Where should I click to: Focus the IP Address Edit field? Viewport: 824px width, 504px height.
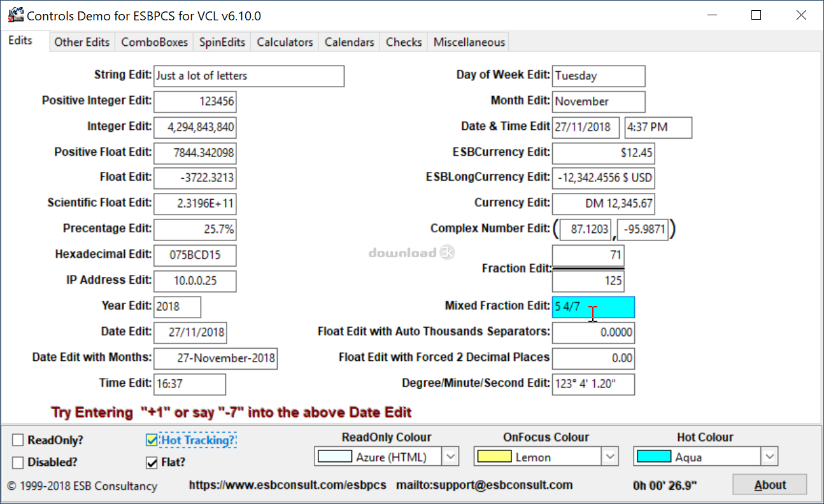[x=195, y=281]
